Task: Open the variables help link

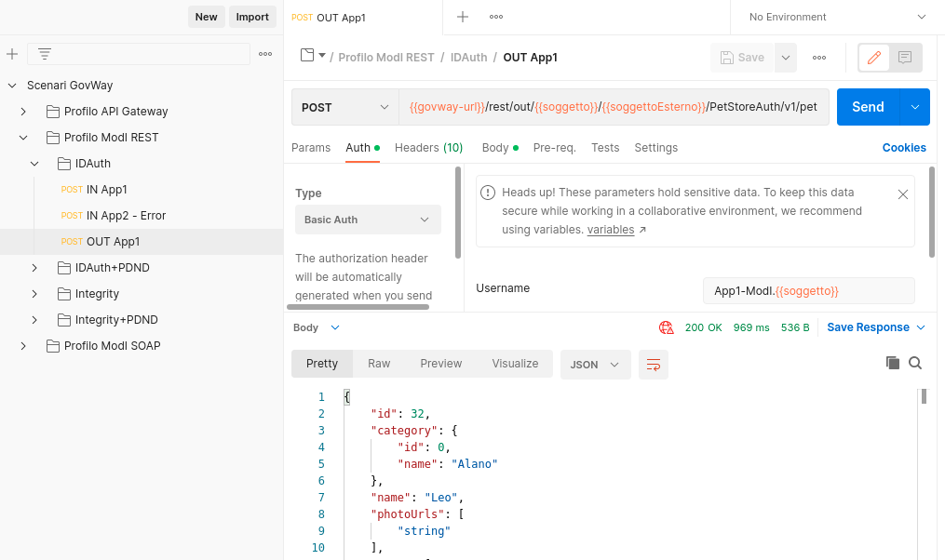Action: [611, 230]
